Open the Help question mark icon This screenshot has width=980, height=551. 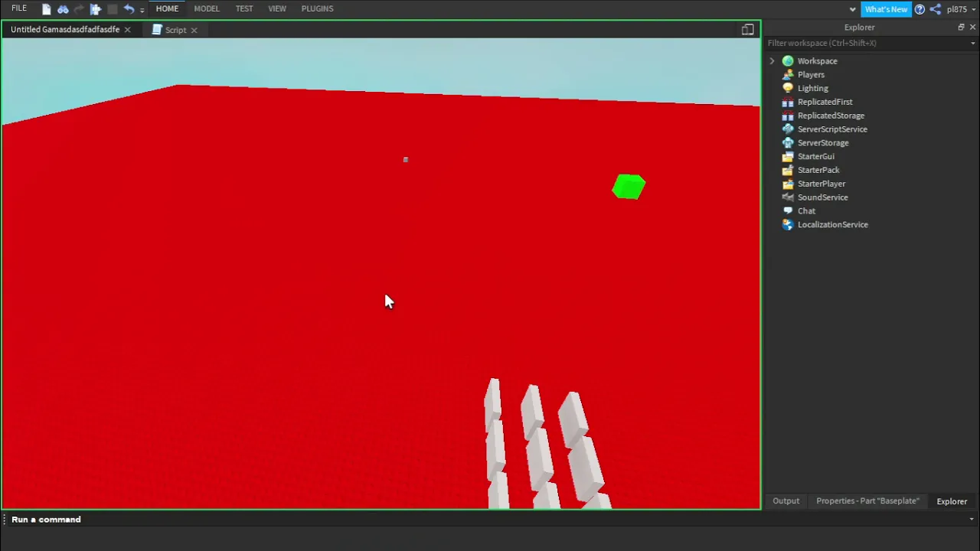tap(920, 9)
